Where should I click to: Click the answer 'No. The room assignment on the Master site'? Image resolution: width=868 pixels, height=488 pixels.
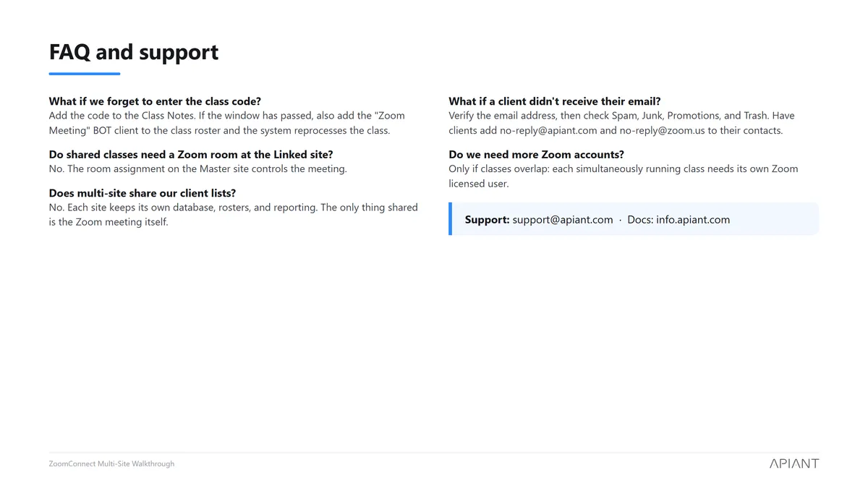[198, 169]
